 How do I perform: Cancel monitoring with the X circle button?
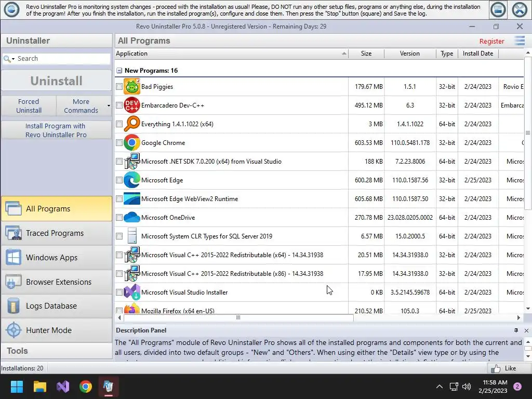[520, 10]
